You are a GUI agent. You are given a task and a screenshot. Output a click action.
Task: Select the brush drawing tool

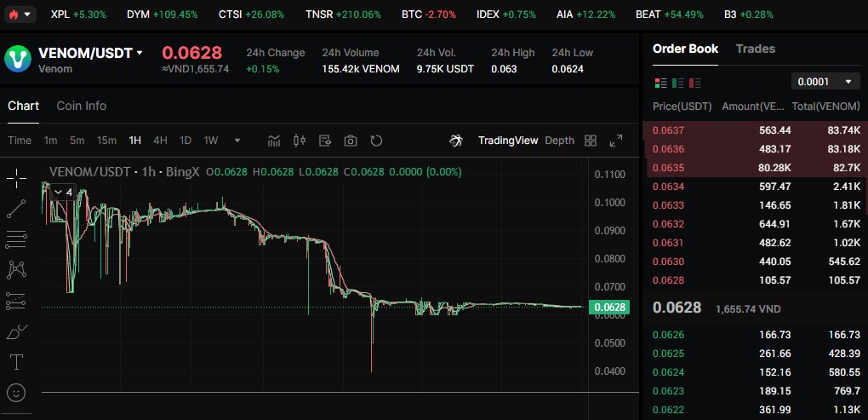pyautogui.click(x=17, y=331)
